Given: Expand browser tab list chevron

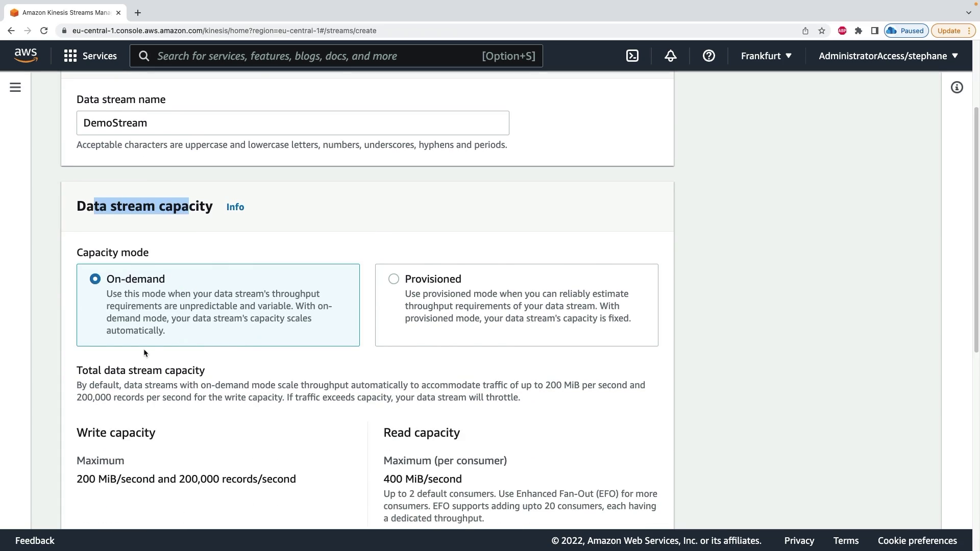Looking at the screenshot, I should tap(968, 13).
